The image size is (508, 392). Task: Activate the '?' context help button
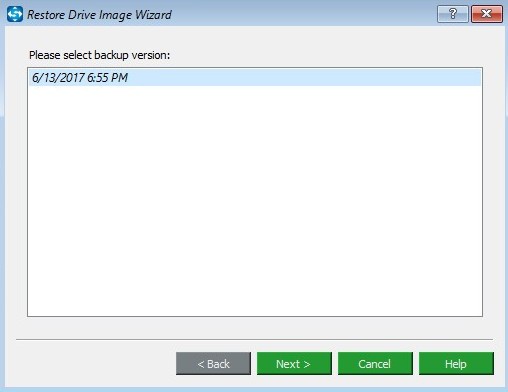(453, 14)
